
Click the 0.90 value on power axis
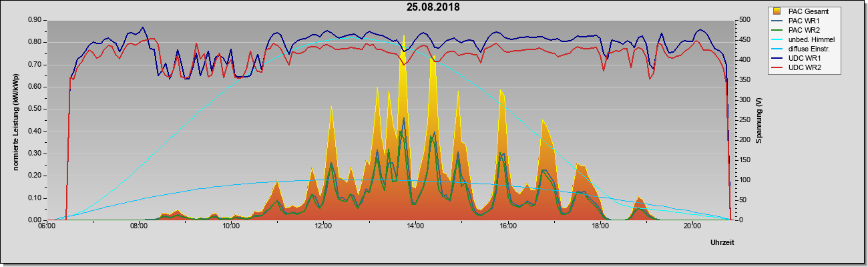tap(35, 20)
